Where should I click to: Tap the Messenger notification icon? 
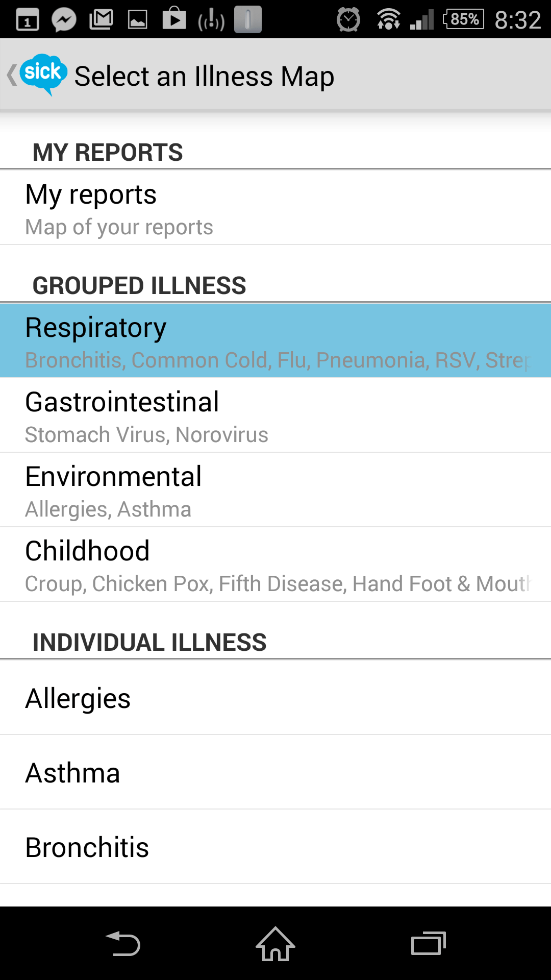(64, 20)
